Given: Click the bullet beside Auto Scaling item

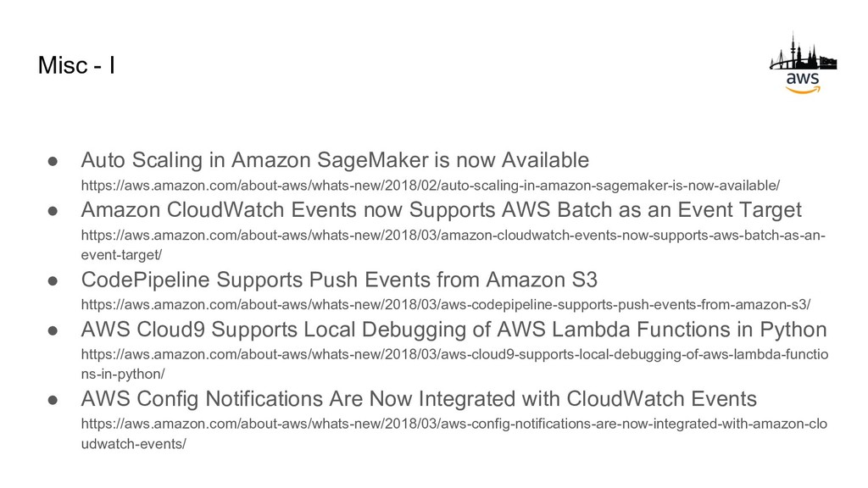Looking at the screenshot, I should pos(53,161).
